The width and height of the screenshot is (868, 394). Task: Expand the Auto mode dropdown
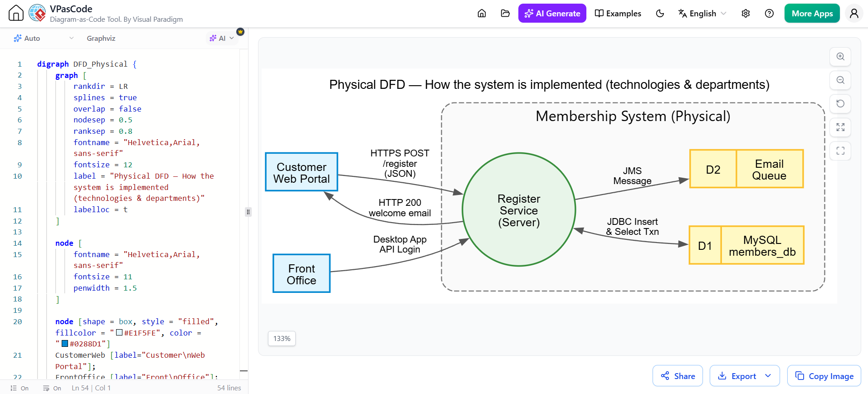point(44,39)
